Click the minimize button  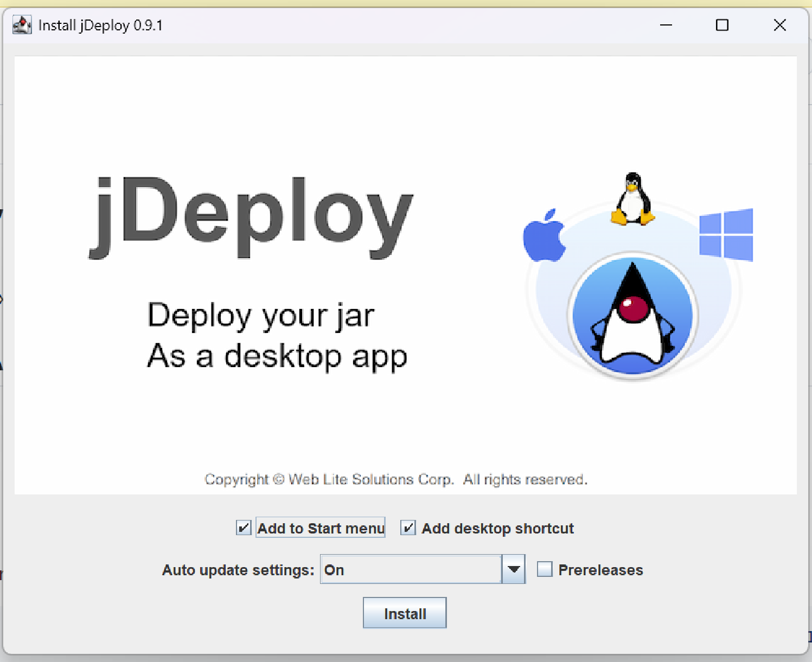click(x=666, y=25)
